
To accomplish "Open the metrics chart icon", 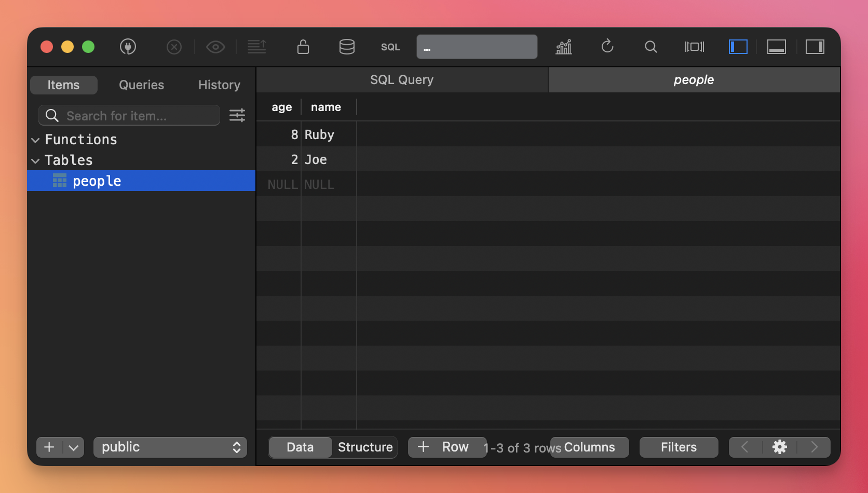I will click(564, 47).
